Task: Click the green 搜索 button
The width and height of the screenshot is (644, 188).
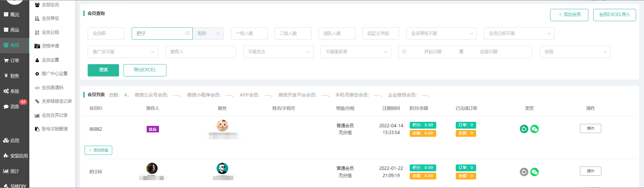Action: pyautogui.click(x=103, y=70)
